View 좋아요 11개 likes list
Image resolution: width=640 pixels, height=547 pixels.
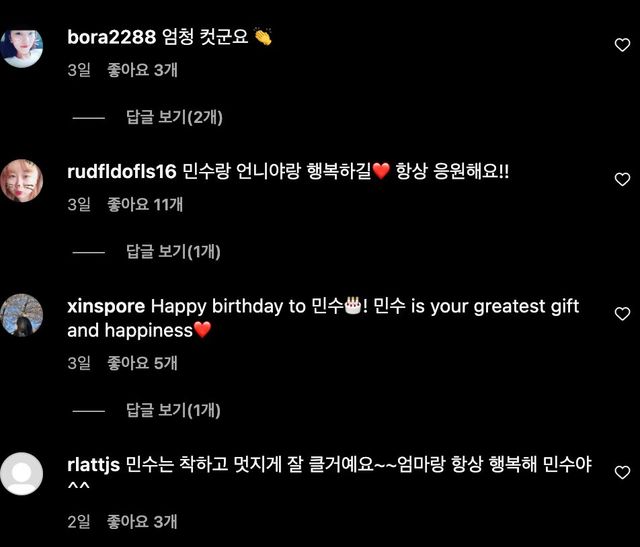[146, 204]
